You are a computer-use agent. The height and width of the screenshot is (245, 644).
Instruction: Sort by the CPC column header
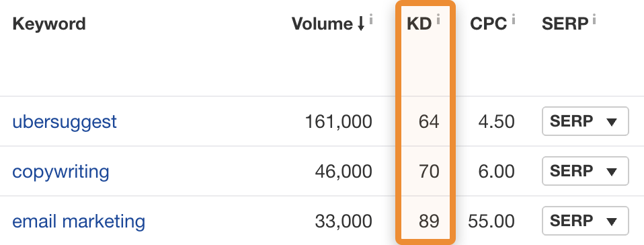[x=488, y=24]
